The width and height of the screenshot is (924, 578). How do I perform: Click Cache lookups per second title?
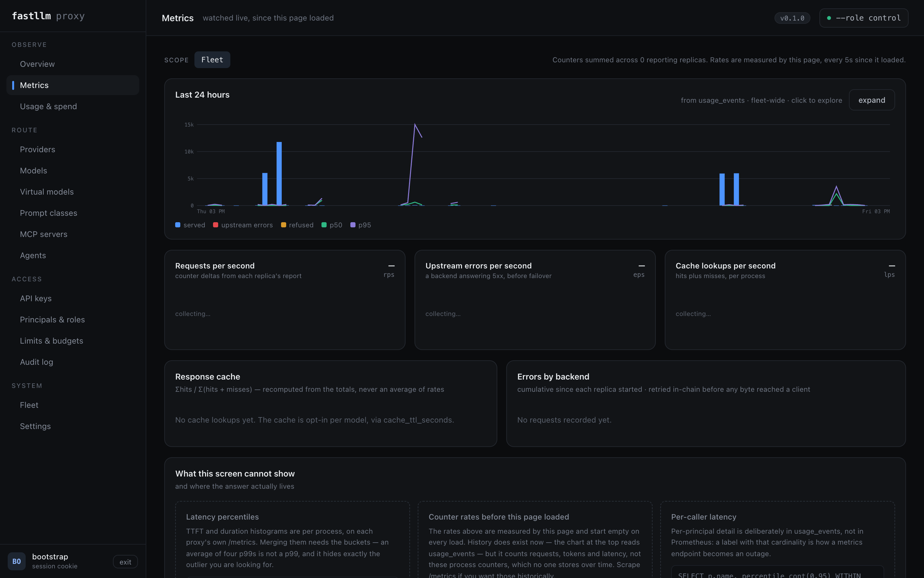[x=725, y=266]
